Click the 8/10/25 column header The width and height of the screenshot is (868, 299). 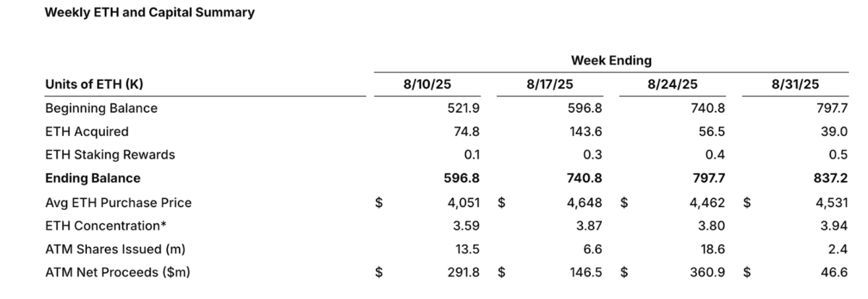(x=427, y=85)
